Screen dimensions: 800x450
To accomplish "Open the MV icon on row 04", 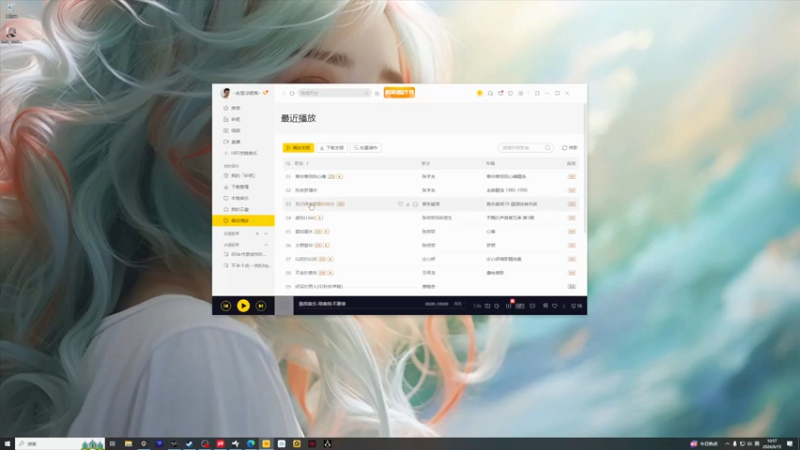I will [x=320, y=218].
